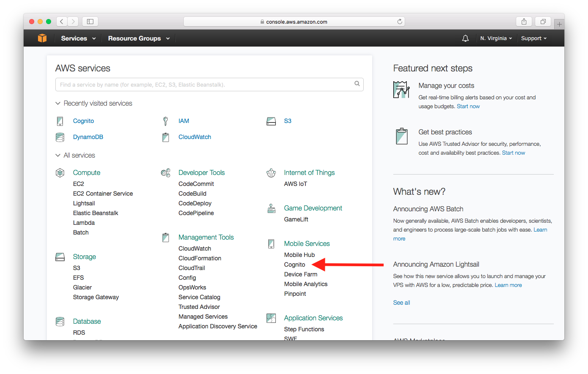588x374 pixels.
Task: Click the DynamoDB database icon
Action: [60, 137]
